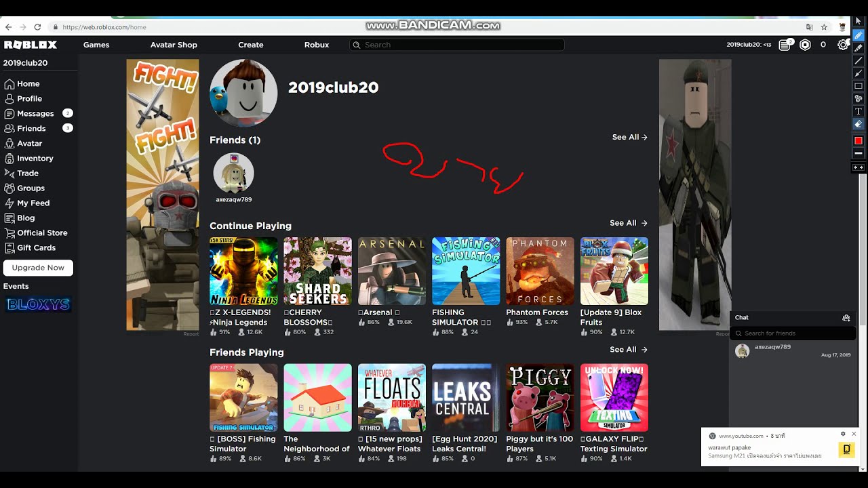Open the Chrome profile avatar
This screenshot has height=488, width=868.
[x=842, y=27]
